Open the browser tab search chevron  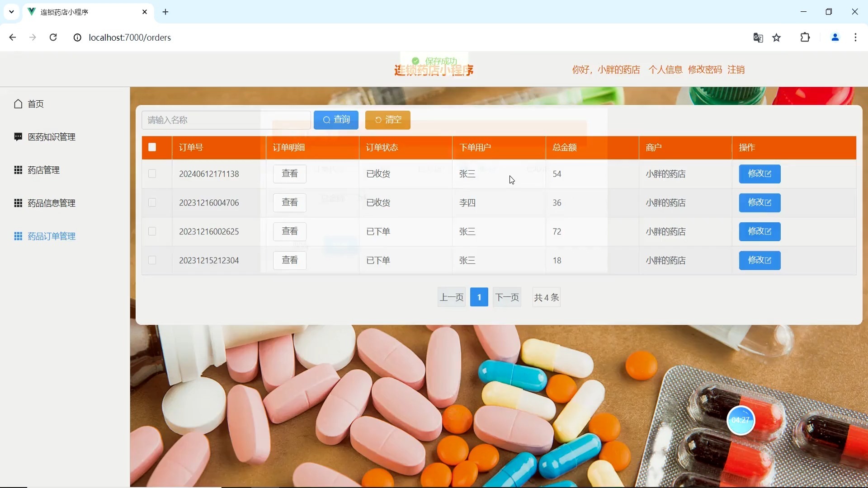pos(11,12)
